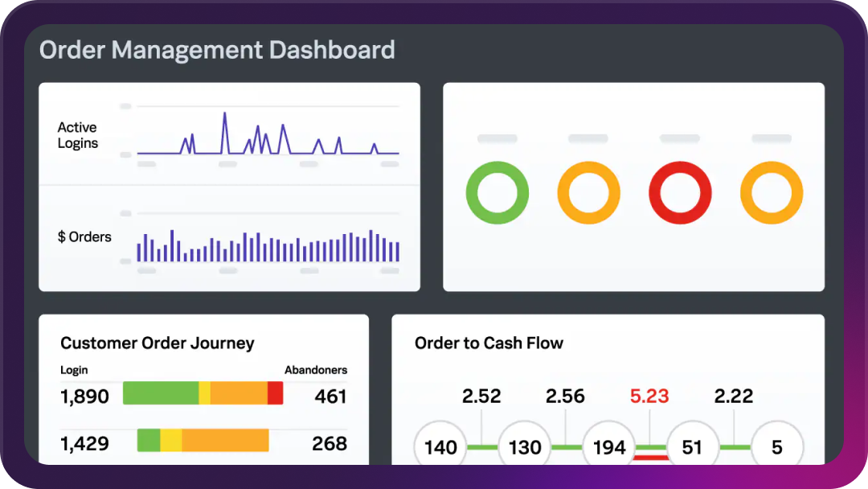The width and height of the screenshot is (868, 489).
Task: Click the 461 Abandoners value
Action: pyautogui.click(x=332, y=396)
